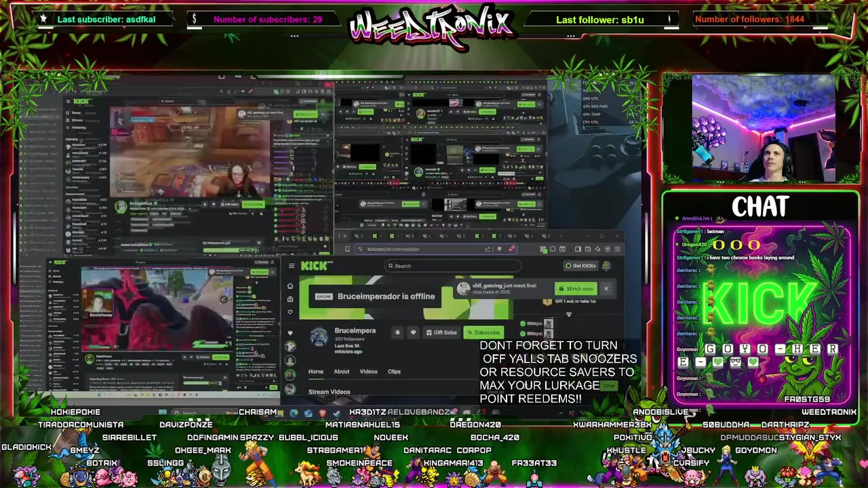The height and width of the screenshot is (488, 868).
Task: Click green Subscribe in ItzCupidCuz stream window
Action: 254,204
